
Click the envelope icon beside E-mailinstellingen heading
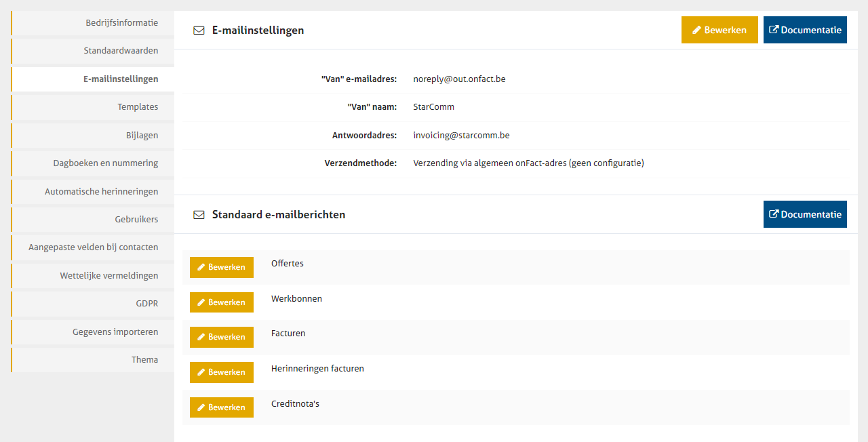[199, 31]
